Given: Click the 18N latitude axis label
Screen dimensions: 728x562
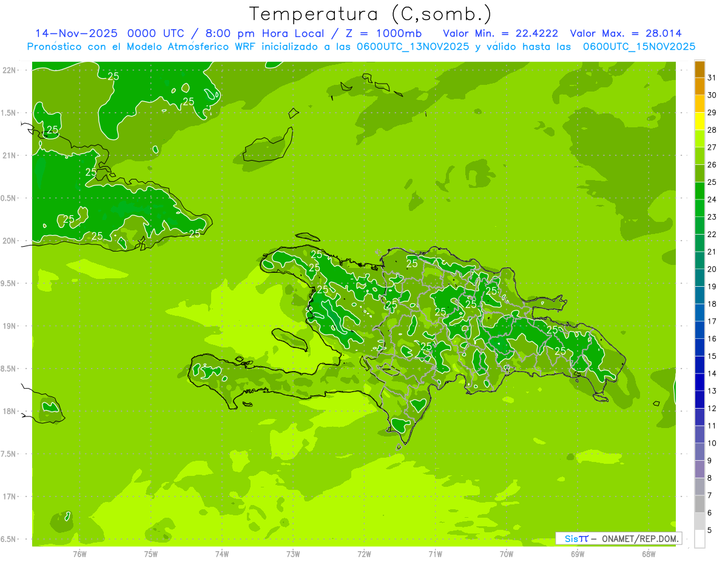Looking at the screenshot, I should pyautogui.click(x=8, y=411).
